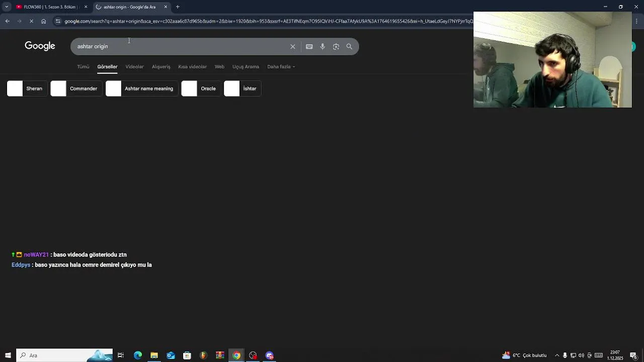Open volume control in tray
Image resolution: width=644 pixels, height=362 pixels.
(x=581, y=355)
